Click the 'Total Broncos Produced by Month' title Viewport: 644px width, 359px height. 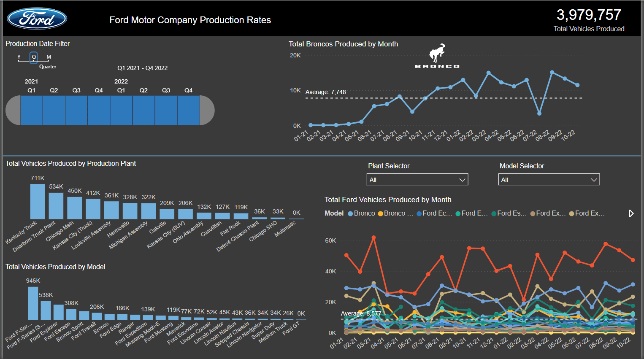[343, 44]
